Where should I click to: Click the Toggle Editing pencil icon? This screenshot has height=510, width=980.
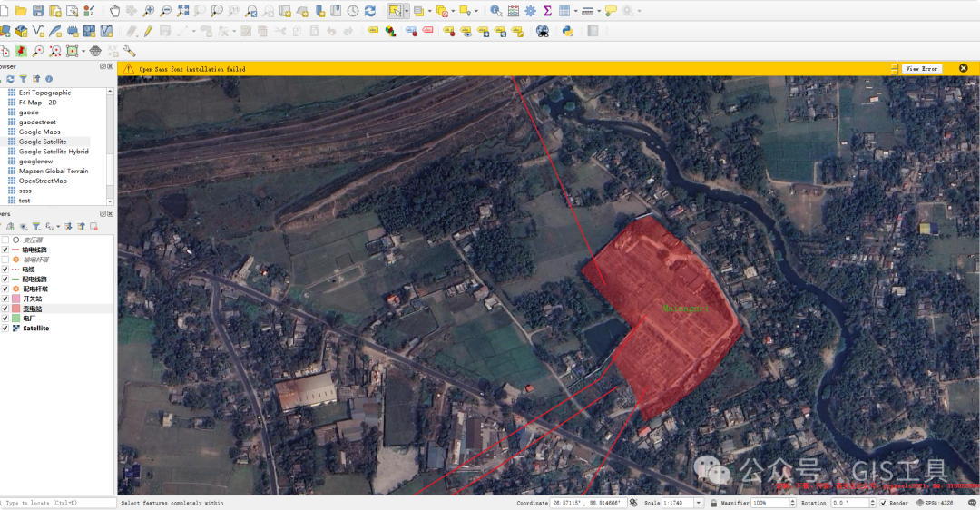pyautogui.click(x=148, y=31)
